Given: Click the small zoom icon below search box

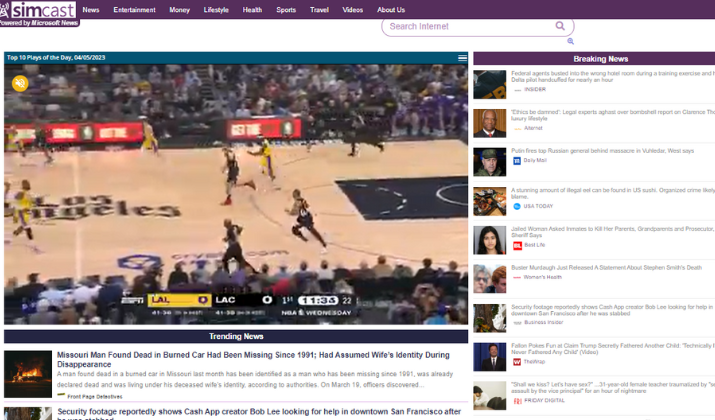Looking at the screenshot, I should 570,41.
